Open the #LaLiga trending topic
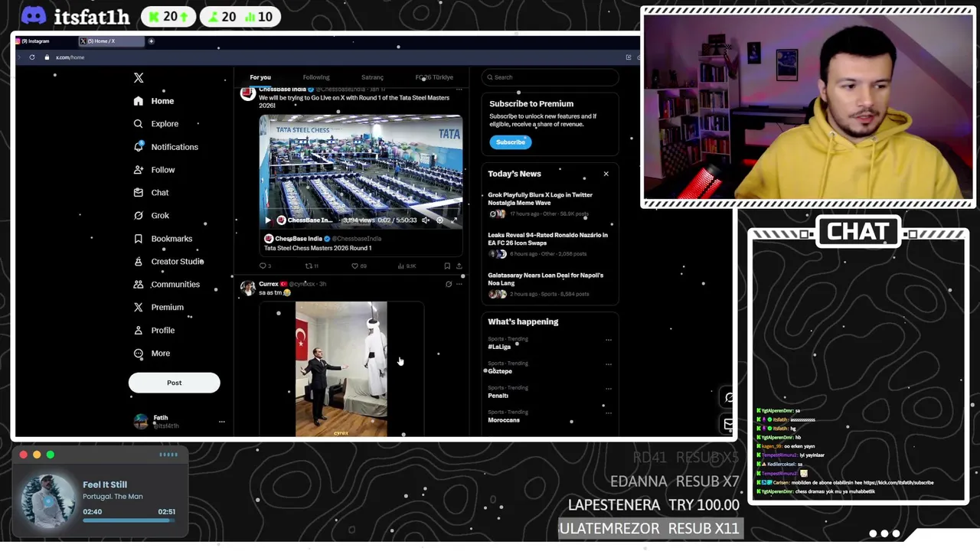The image size is (980, 551). pyautogui.click(x=499, y=347)
